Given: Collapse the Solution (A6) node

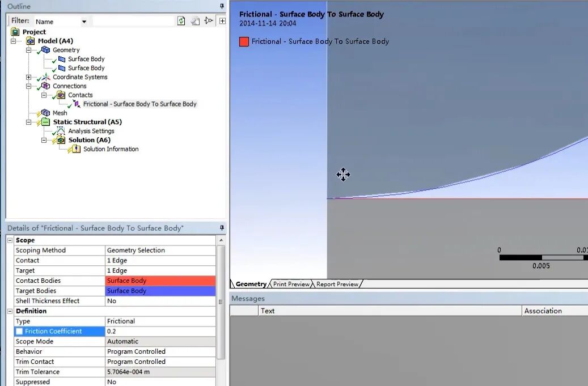Looking at the screenshot, I should pyautogui.click(x=44, y=140).
